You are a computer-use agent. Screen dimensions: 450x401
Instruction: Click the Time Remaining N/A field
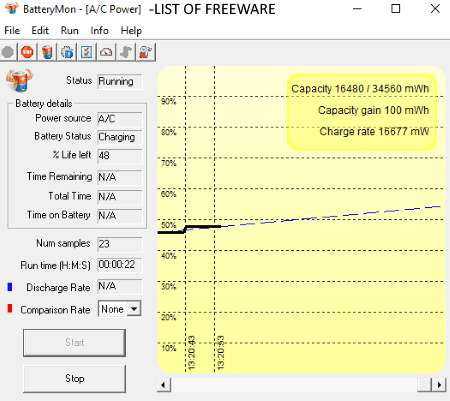(120, 177)
